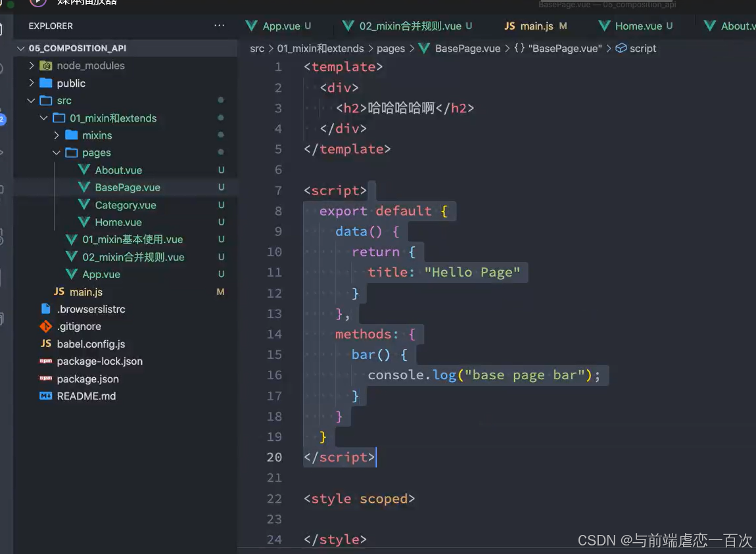Switch to the Home.vue editor tab
Image resolution: width=756 pixels, height=554 pixels.
pos(638,26)
